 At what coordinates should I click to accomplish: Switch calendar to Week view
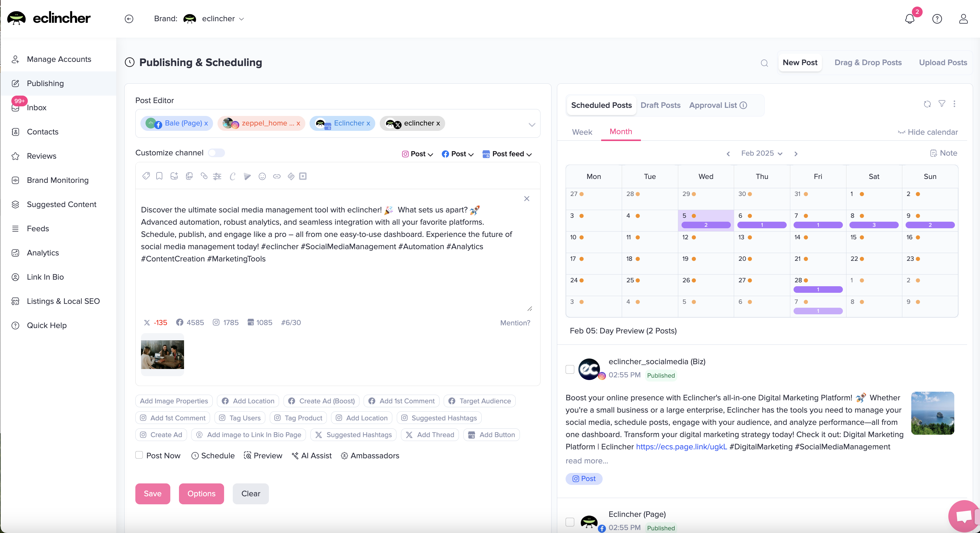pos(582,132)
